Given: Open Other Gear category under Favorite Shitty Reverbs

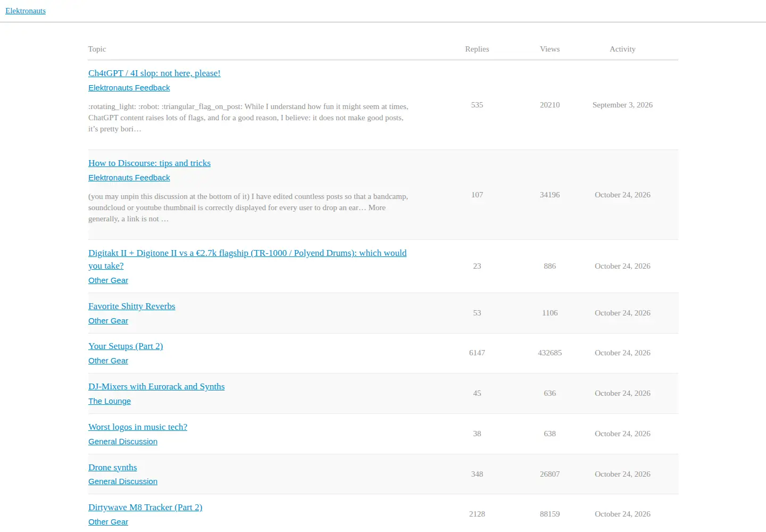Looking at the screenshot, I should coord(109,321).
